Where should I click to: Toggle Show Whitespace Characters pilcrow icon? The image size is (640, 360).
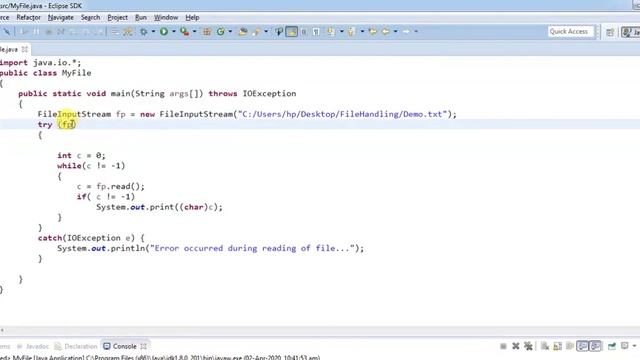(316, 31)
